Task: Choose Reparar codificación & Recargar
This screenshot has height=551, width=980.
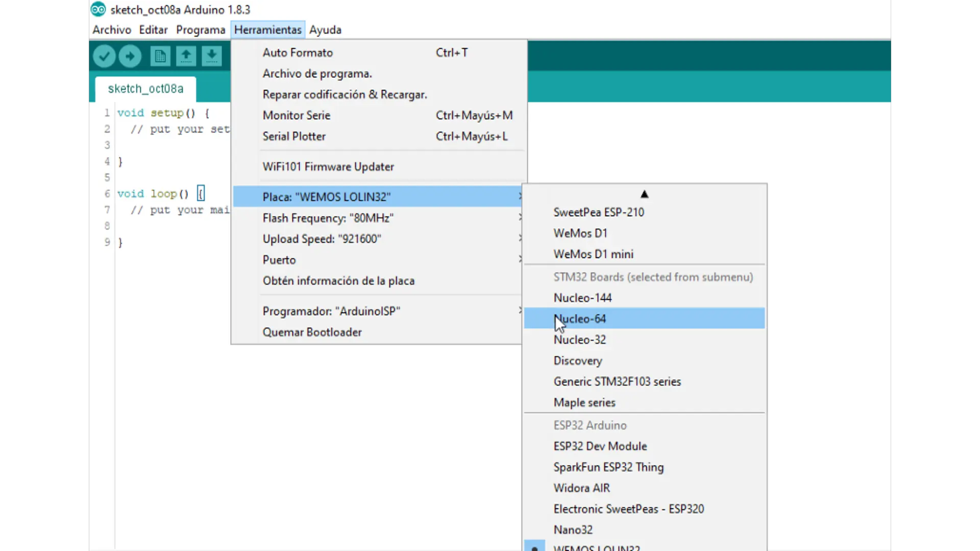Action: point(379,94)
